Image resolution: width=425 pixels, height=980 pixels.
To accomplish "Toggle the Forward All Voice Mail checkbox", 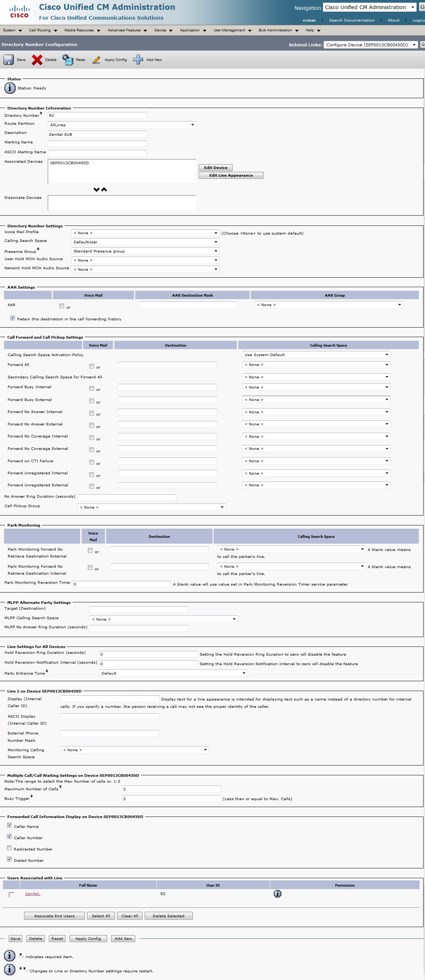I will pos(91,366).
